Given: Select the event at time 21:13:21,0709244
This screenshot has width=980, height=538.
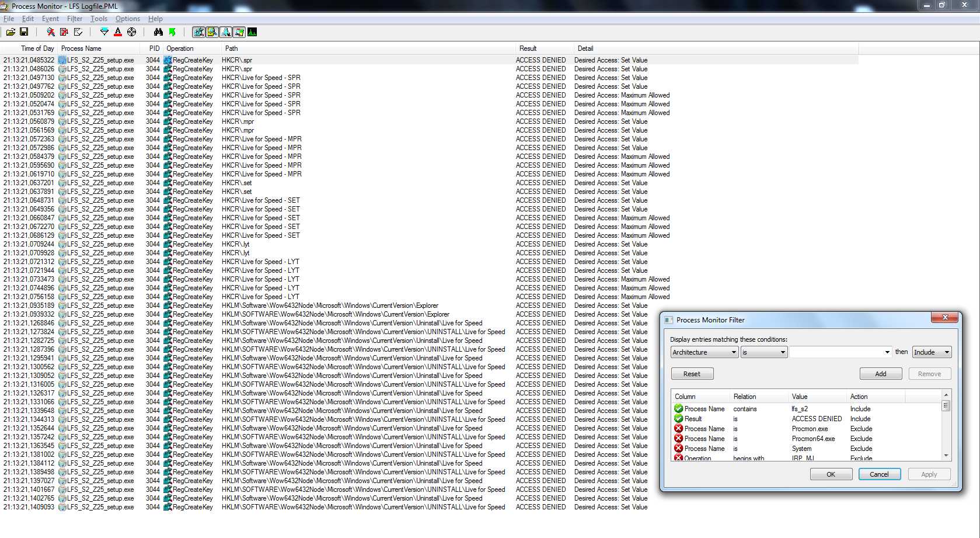Looking at the screenshot, I should tap(430, 244).
